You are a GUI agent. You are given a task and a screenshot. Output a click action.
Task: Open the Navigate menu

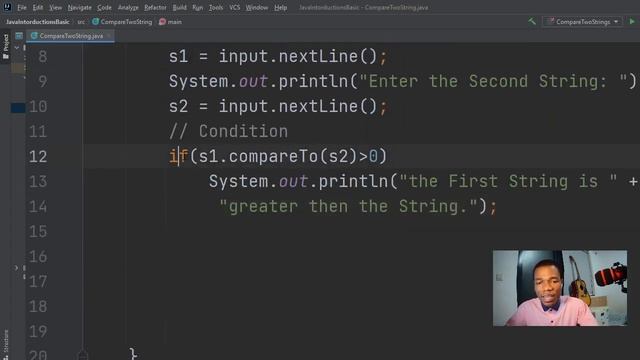tap(80, 7)
